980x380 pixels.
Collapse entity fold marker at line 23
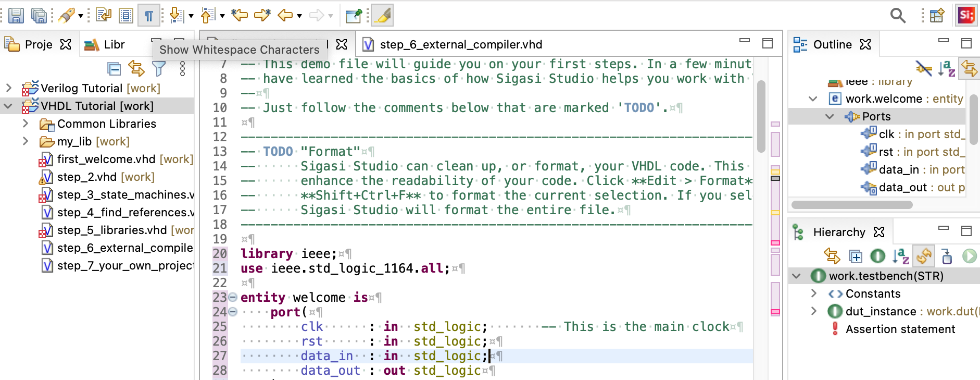tap(233, 297)
